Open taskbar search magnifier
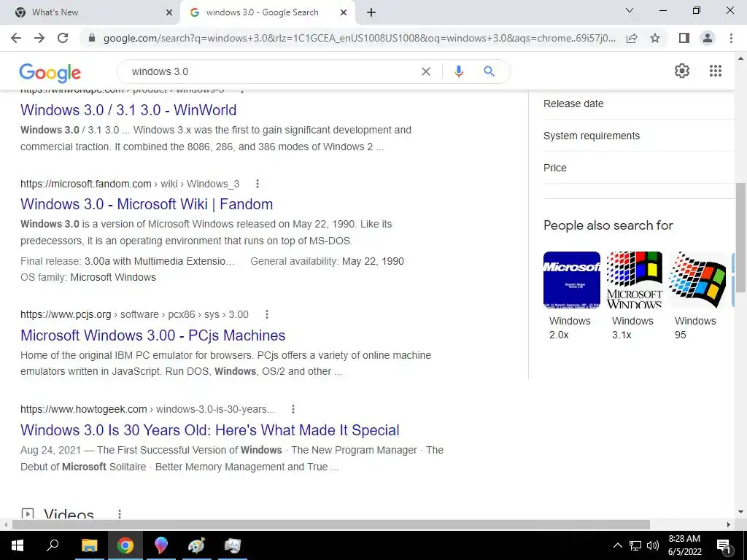 pyautogui.click(x=53, y=545)
